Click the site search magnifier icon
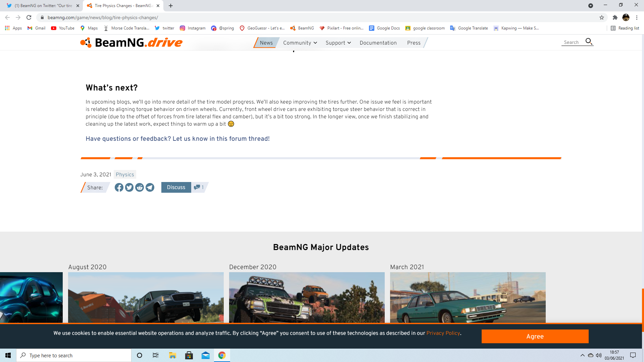644x362 pixels. pos(589,42)
